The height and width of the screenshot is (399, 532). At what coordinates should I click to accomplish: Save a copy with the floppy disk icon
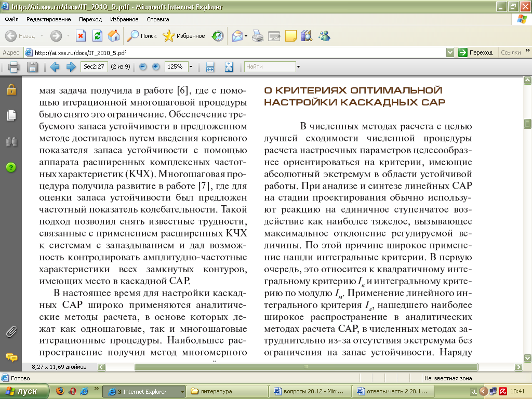[32, 67]
